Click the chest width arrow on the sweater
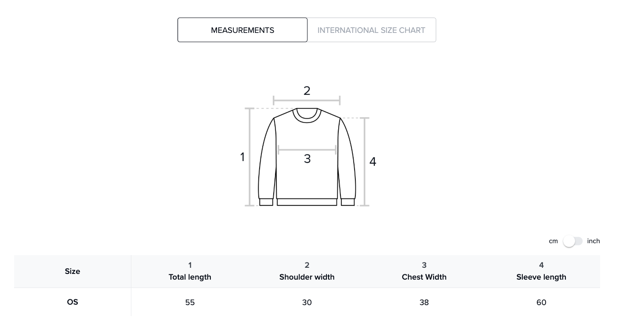 point(307,150)
